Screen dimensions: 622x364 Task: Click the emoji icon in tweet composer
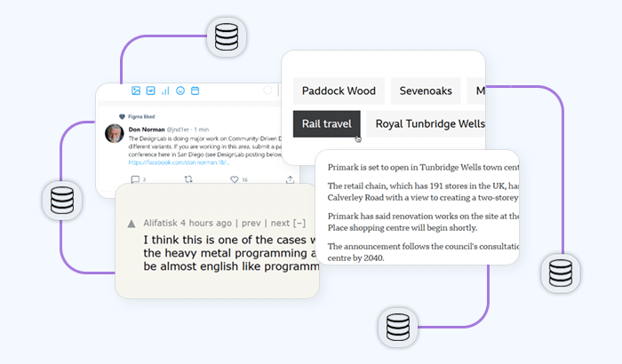coord(180,91)
